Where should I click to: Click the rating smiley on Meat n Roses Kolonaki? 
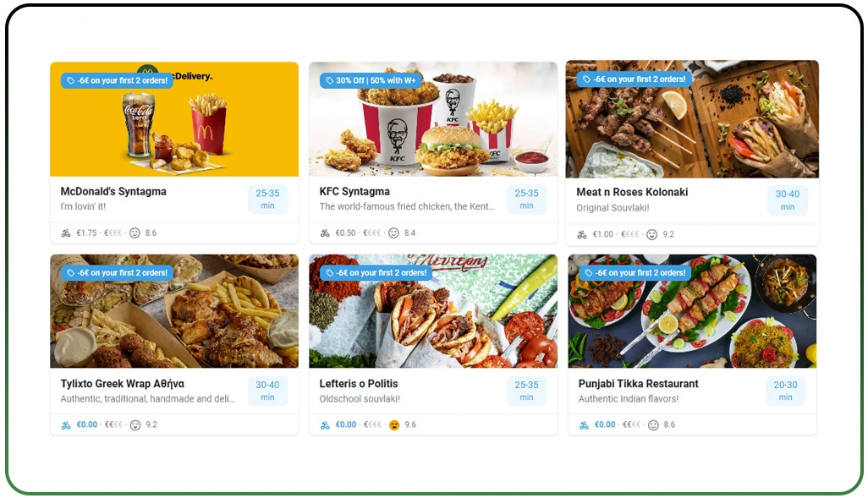[652, 234]
